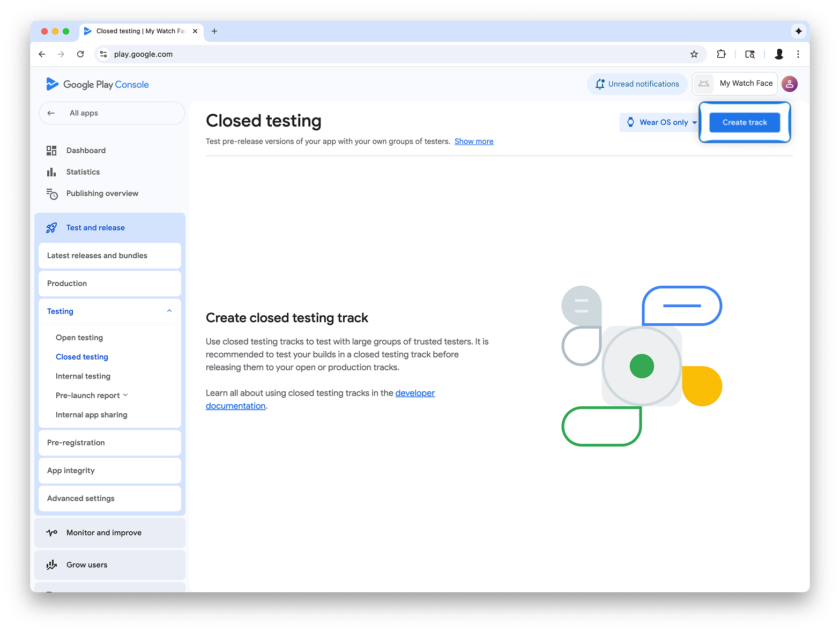Click the Create track button
840x632 pixels.
(x=744, y=122)
